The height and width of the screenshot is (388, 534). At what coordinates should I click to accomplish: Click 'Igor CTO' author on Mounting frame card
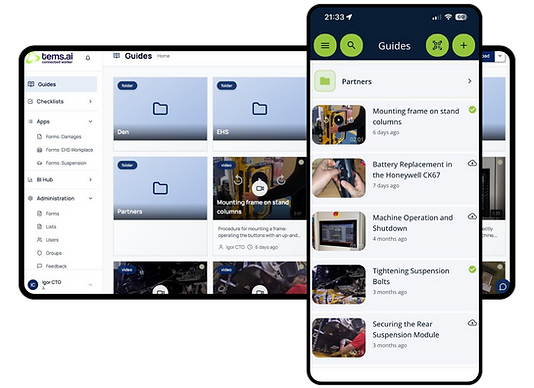[235, 247]
